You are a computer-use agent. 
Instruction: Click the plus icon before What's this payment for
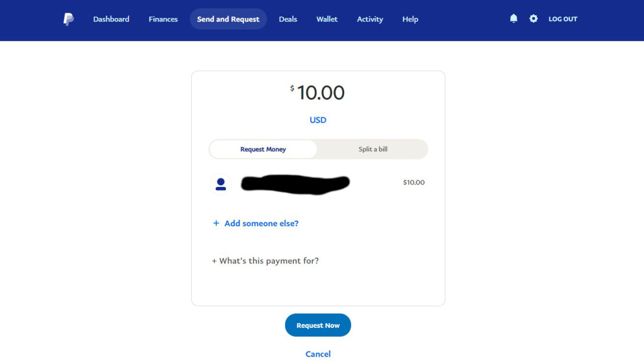[x=214, y=260]
